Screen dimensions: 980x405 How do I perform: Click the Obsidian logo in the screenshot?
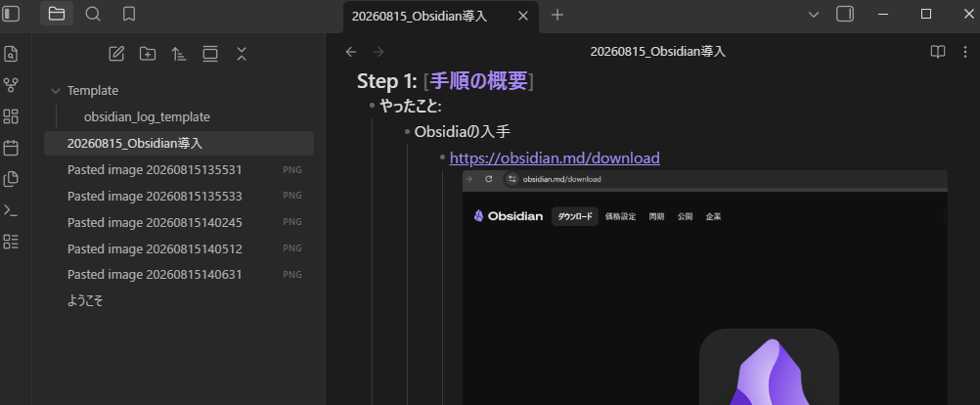[x=509, y=216]
